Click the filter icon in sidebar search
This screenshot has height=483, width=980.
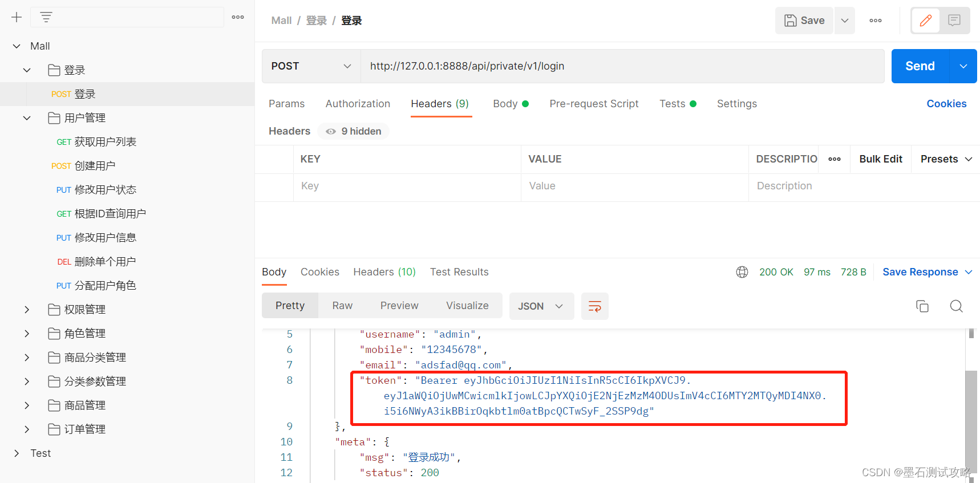click(x=46, y=17)
